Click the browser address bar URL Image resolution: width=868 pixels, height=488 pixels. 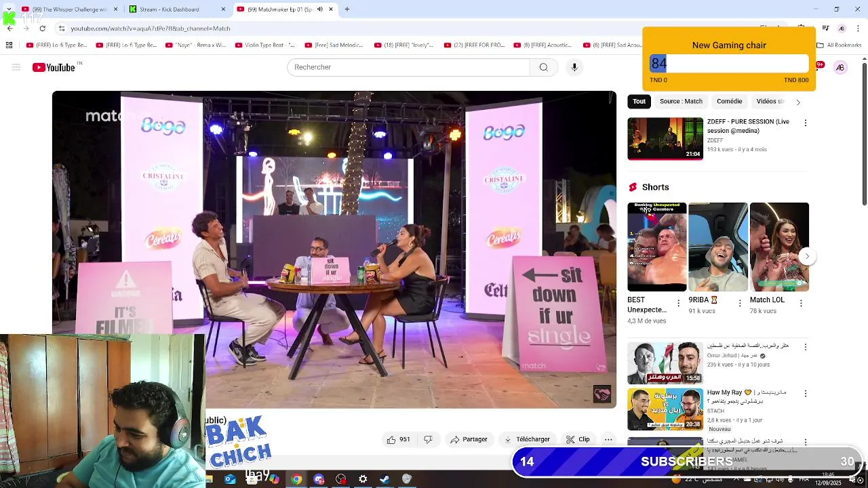tap(151, 28)
